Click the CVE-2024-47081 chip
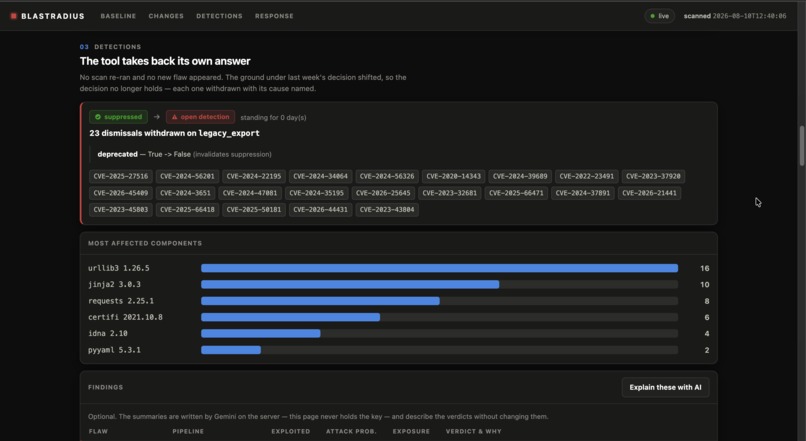 (250, 193)
